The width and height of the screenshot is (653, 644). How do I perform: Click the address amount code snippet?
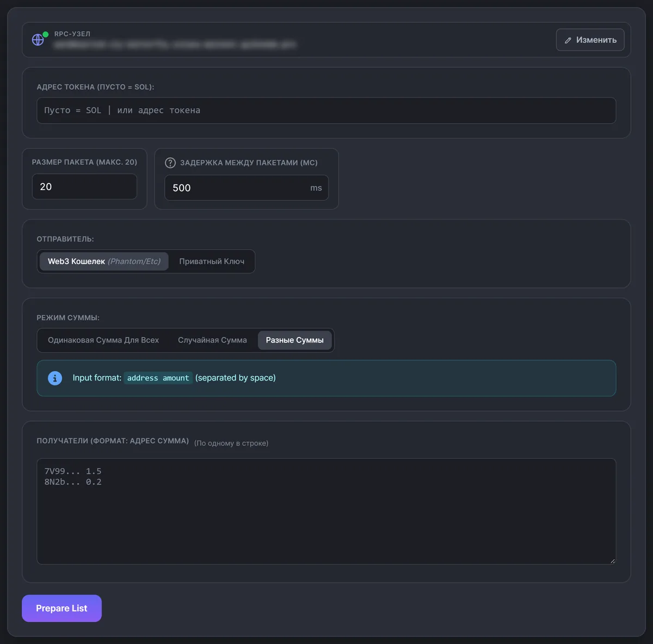coord(158,378)
